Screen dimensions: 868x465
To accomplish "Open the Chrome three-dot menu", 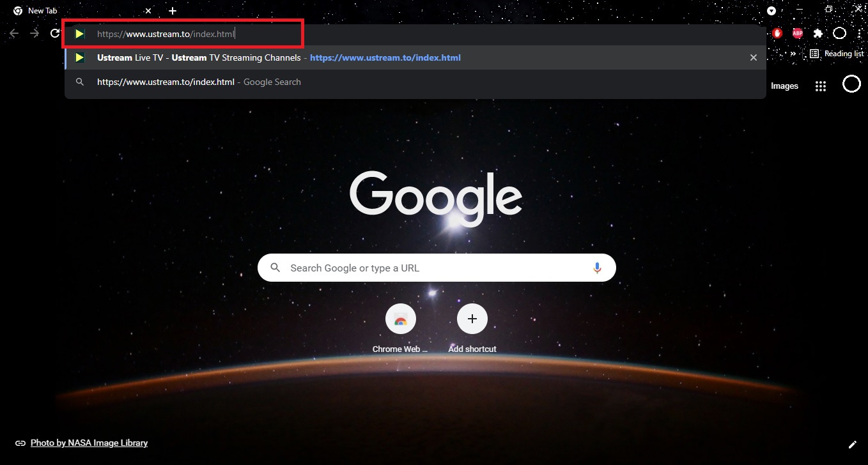I will [x=860, y=33].
